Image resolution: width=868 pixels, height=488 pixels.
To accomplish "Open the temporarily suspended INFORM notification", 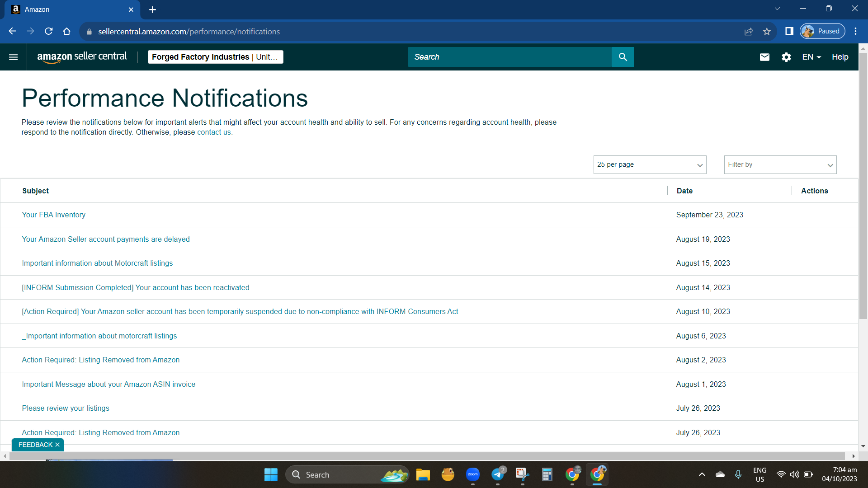I will click(x=240, y=312).
